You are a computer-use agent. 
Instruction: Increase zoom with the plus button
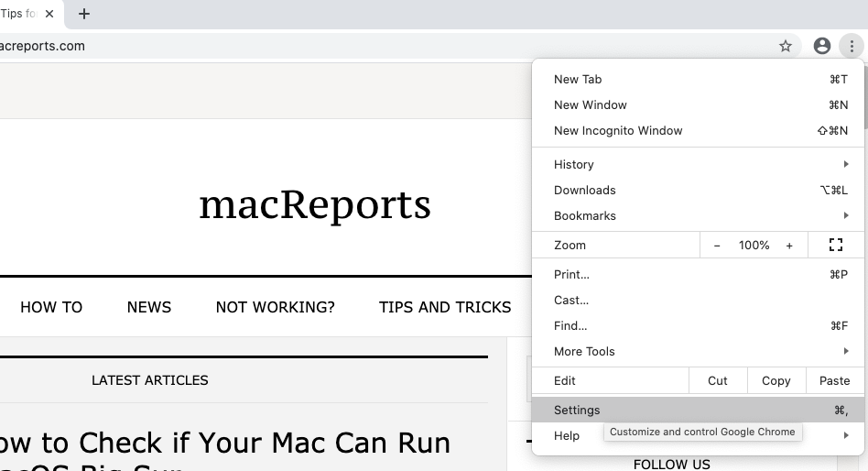click(789, 246)
